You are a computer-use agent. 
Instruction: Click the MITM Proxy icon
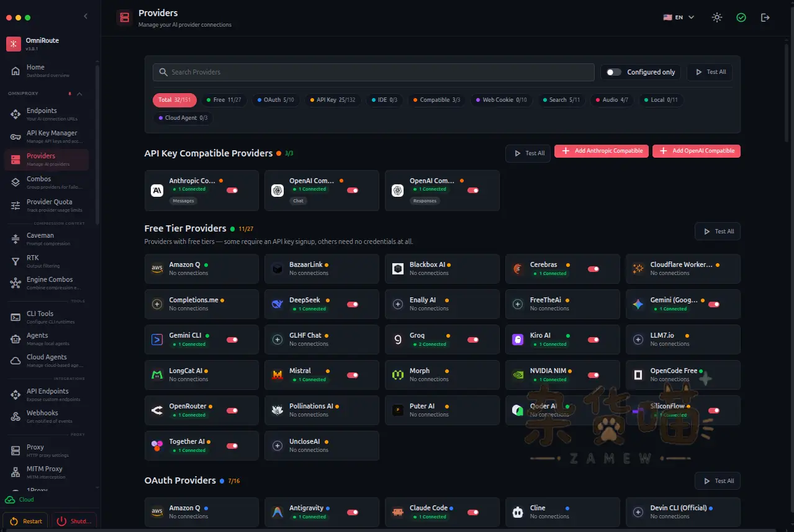(16, 472)
